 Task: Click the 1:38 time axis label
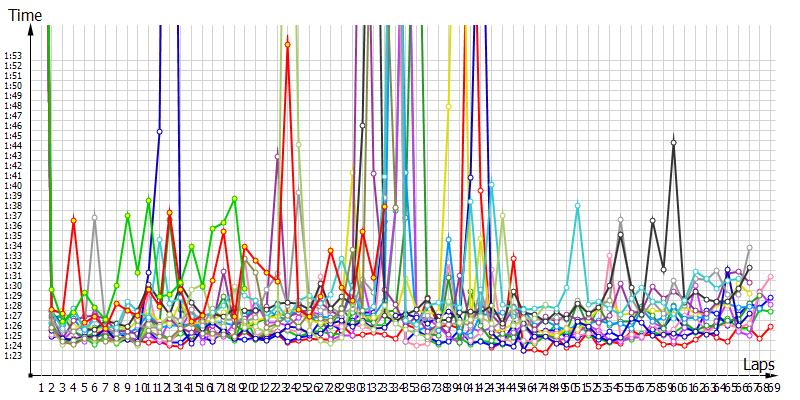point(13,206)
